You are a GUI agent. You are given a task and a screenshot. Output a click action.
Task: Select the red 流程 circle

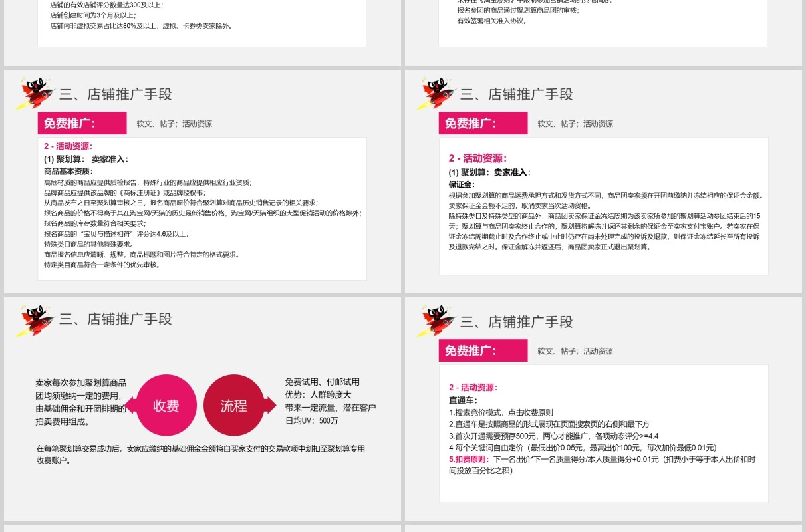coord(233,406)
